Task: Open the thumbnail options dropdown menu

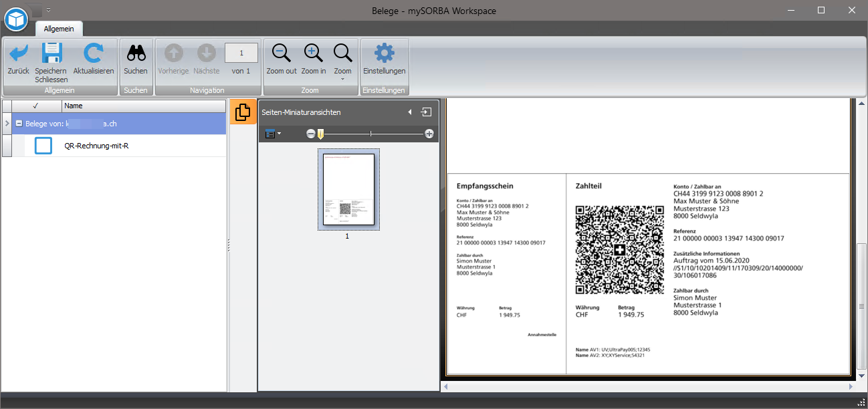Action: click(x=274, y=134)
